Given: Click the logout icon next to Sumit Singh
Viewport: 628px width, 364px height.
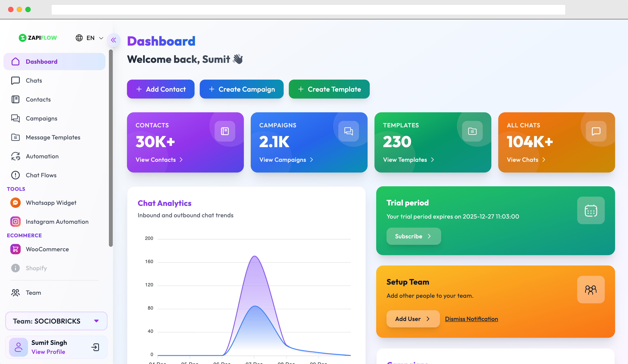Looking at the screenshot, I should click(x=95, y=347).
